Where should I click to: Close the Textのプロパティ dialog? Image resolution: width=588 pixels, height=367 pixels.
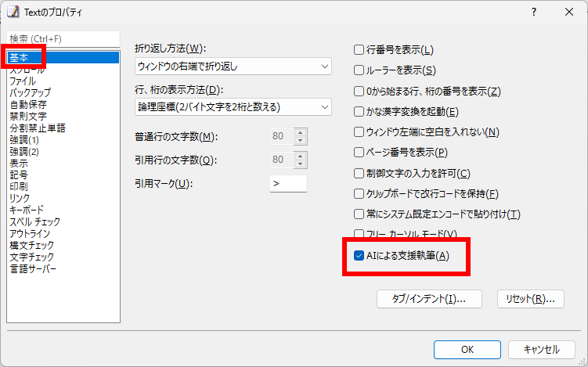tap(569, 12)
